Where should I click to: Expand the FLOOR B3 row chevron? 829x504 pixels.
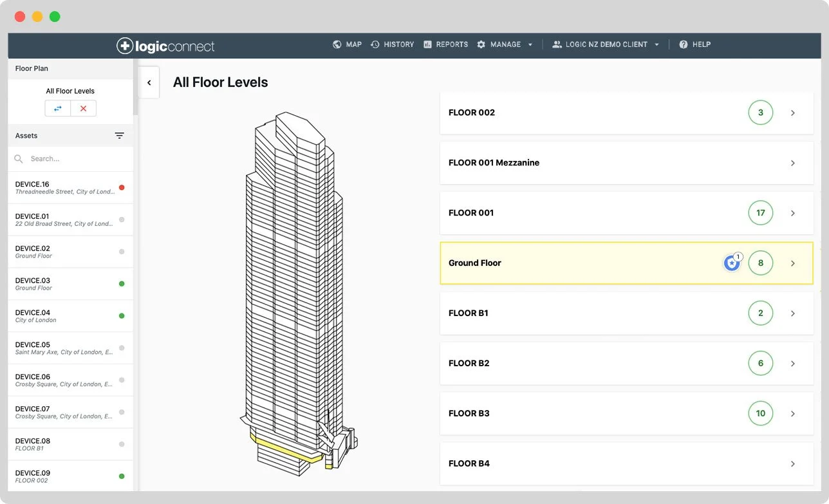click(x=793, y=414)
